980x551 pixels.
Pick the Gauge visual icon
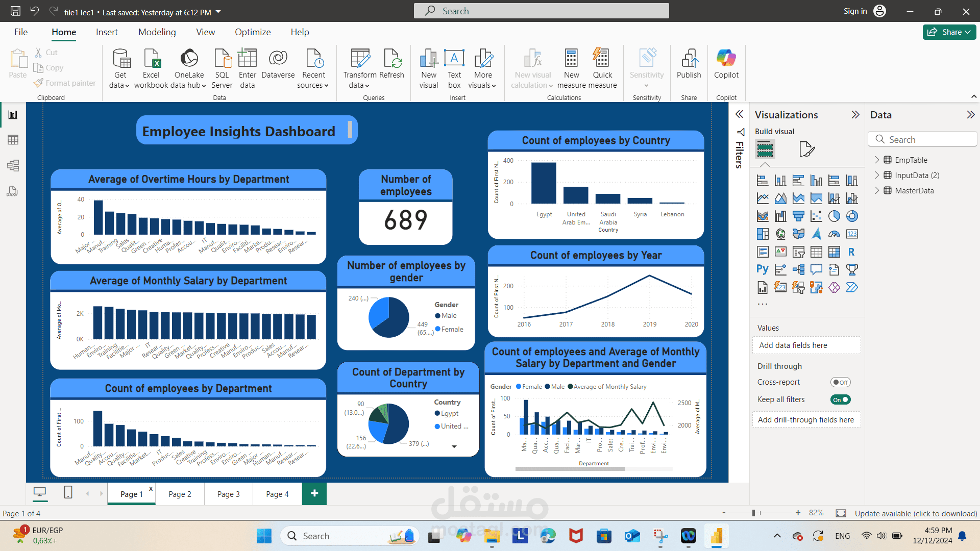pos(834,234)
